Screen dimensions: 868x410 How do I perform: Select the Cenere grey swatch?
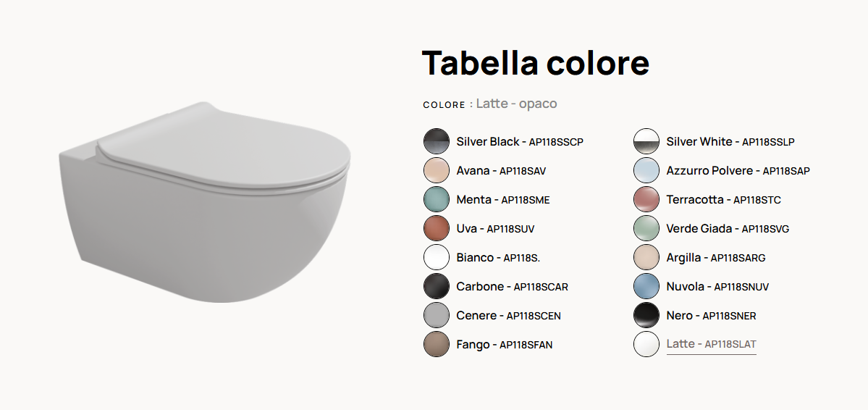437,315
